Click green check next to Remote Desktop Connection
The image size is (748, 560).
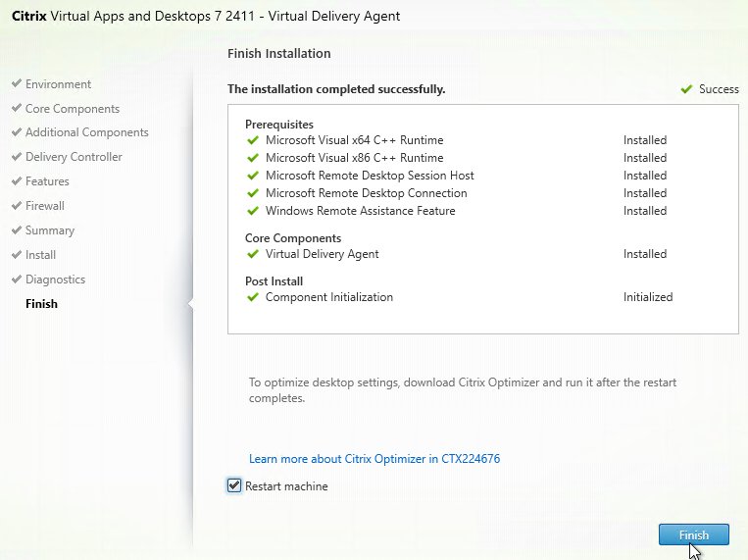point(253,193)
